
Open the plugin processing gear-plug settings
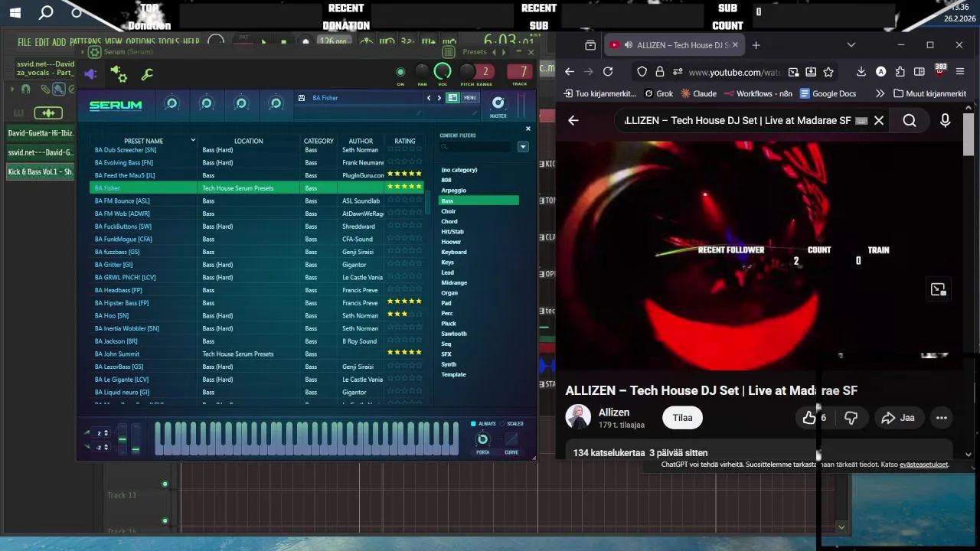(x=119, y=73)
